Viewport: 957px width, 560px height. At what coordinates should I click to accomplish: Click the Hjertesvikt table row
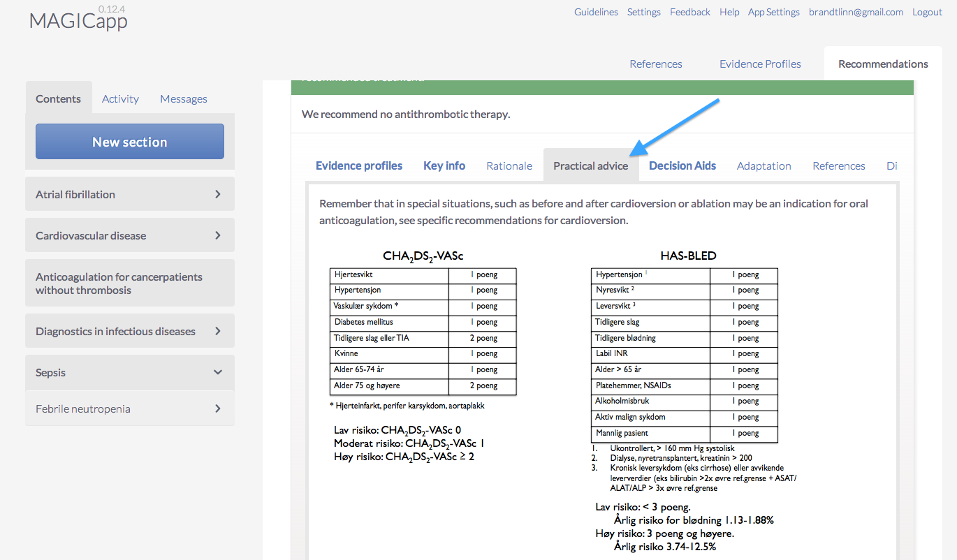423,274
